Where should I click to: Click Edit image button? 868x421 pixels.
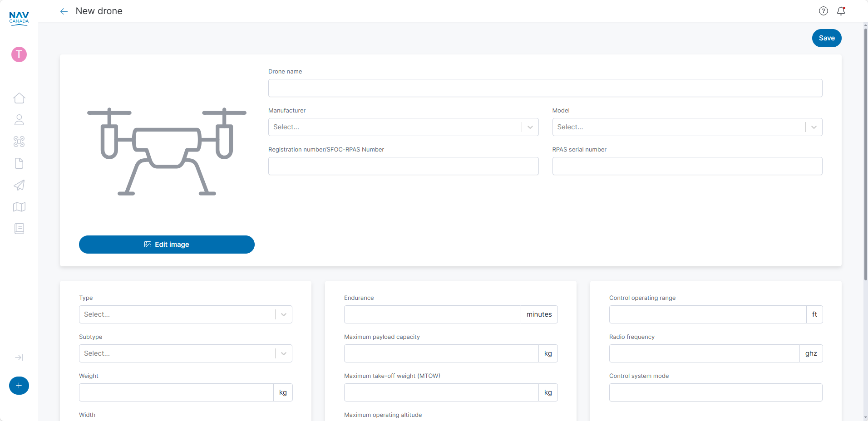click(x=167, y=245)
